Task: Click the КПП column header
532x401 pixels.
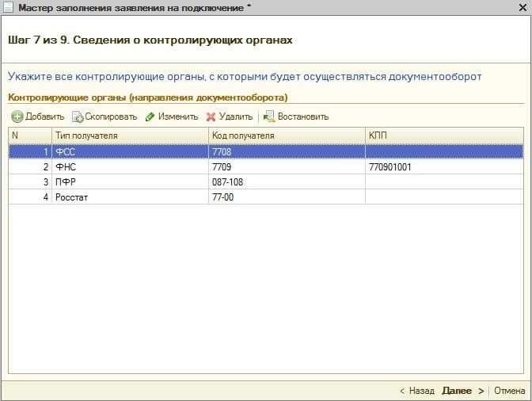Action: (x=444, y=136)
